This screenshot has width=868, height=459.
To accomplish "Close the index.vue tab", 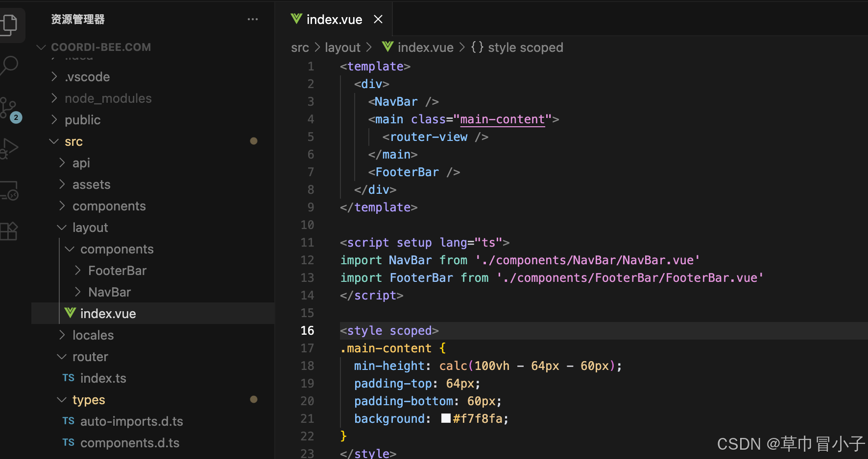I will [x=378, y=19].
